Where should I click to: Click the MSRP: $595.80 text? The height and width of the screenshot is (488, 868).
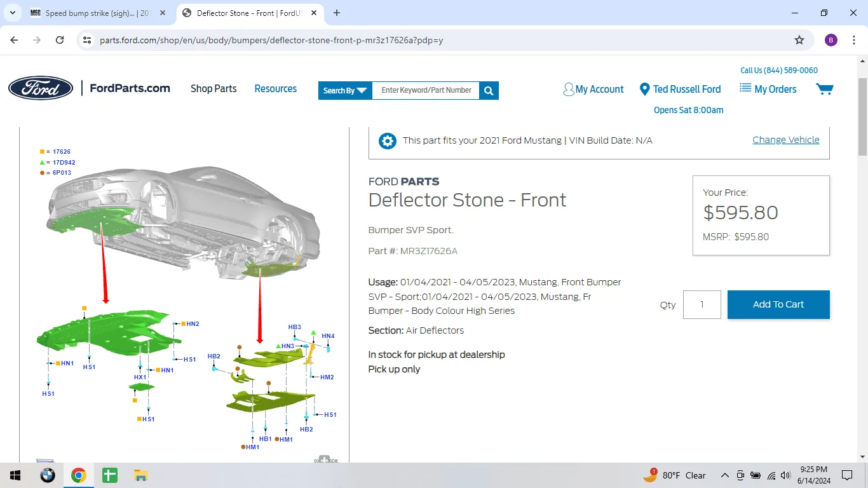click(x=736, y=237)
